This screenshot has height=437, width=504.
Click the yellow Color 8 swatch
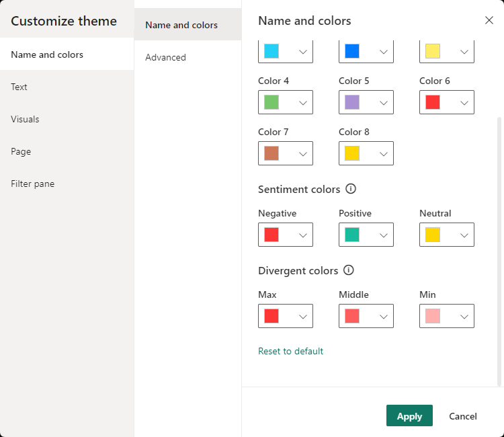click(352, 153)
